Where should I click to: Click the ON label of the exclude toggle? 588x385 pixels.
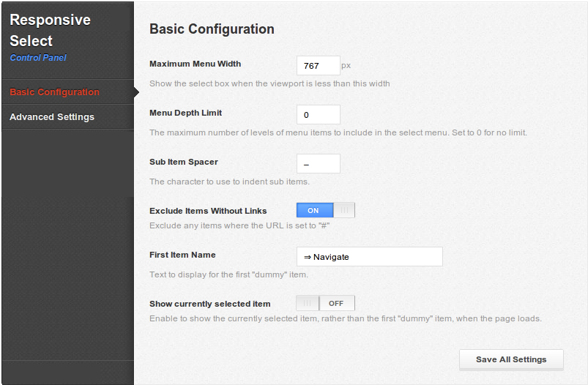313,211
